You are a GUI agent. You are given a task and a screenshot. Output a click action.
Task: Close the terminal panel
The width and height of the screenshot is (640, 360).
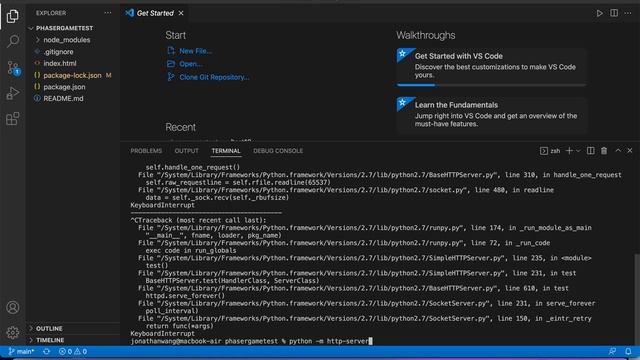tap(630, 151)
